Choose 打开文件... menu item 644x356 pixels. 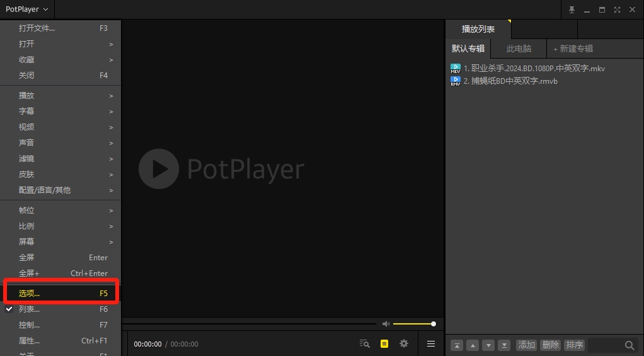60,28
